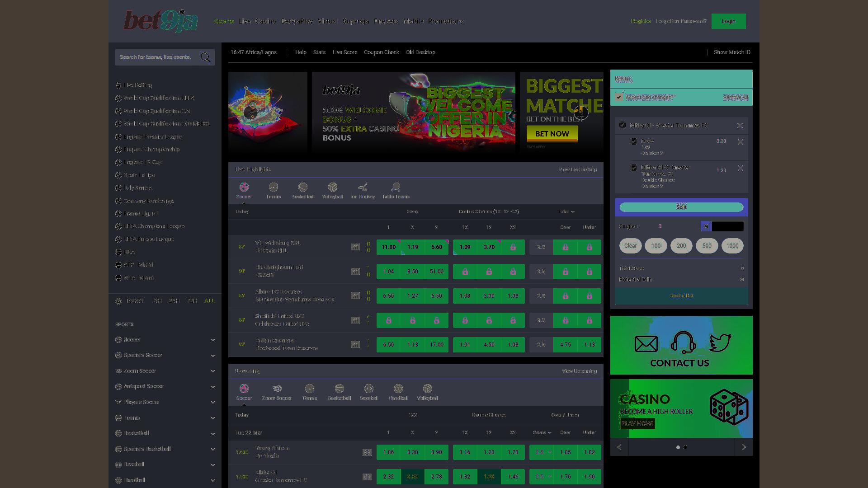This screenshot has height=488, width=868.
Task: Select Basketball icon in Live Highlights
Action: pyautogui.click(x=303, y=187)
